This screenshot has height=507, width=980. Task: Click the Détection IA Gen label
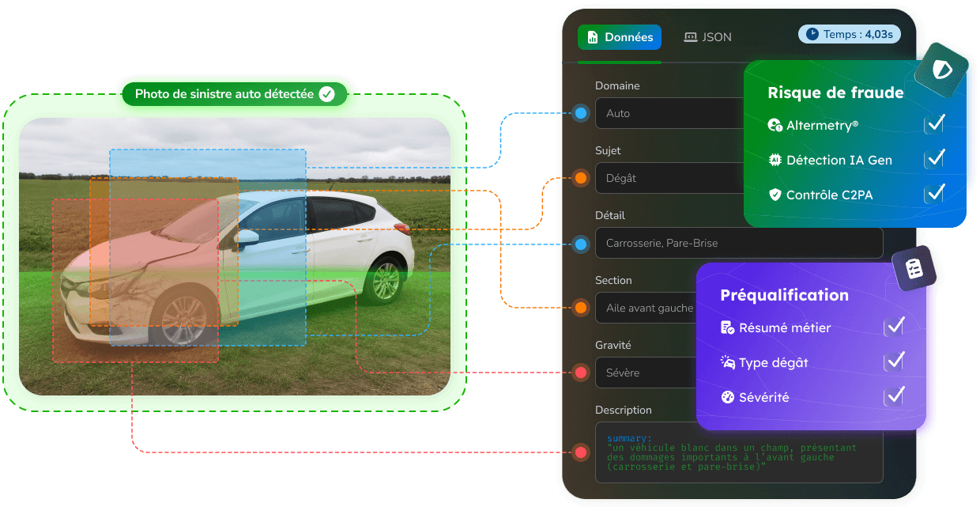tap(839, 160)
